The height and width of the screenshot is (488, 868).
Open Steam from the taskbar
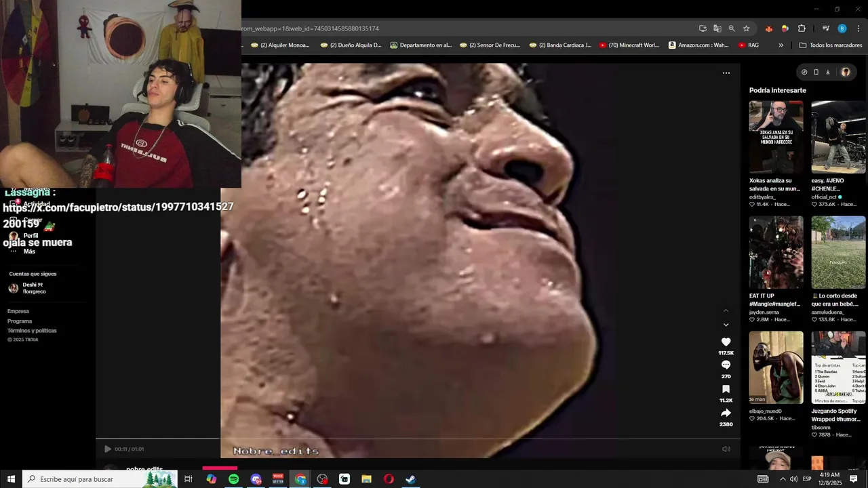pos(410,479)
